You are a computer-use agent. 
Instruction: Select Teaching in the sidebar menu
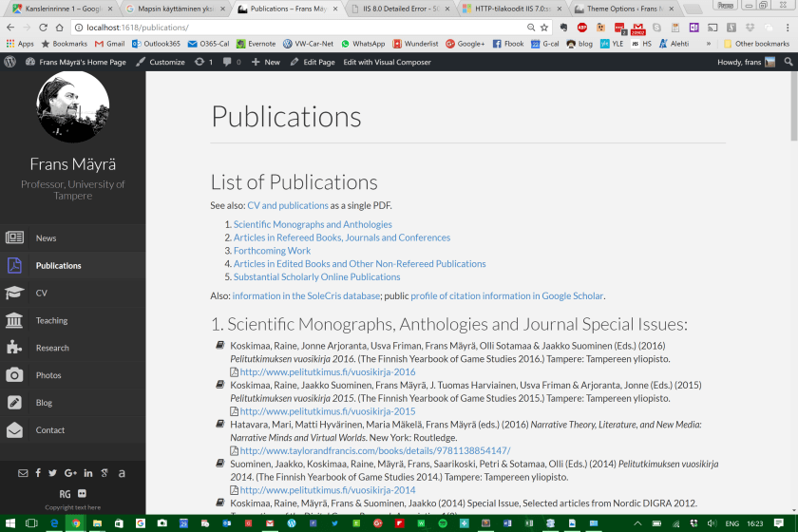pos(51,320)
